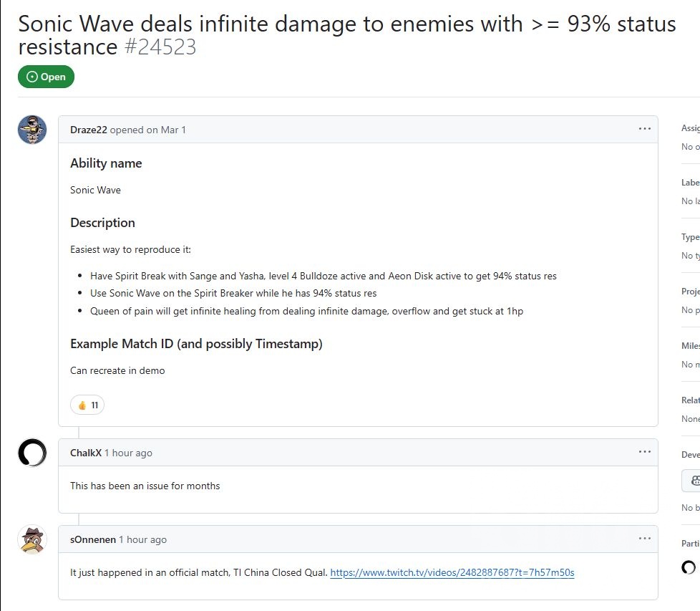Click the Milestone section in the sidebar
The width and height of the screenshot is (700, 611).
[690, 345]
